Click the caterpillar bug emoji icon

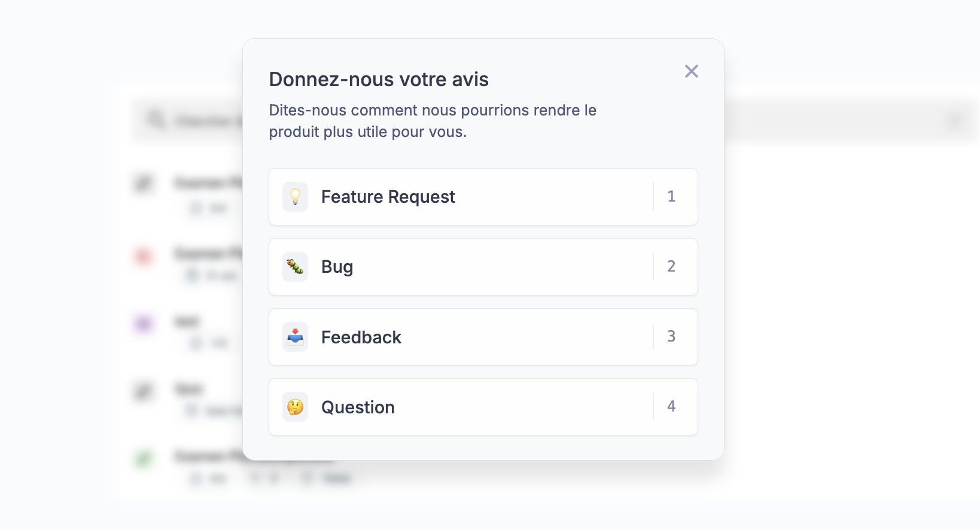coord(295,267)
